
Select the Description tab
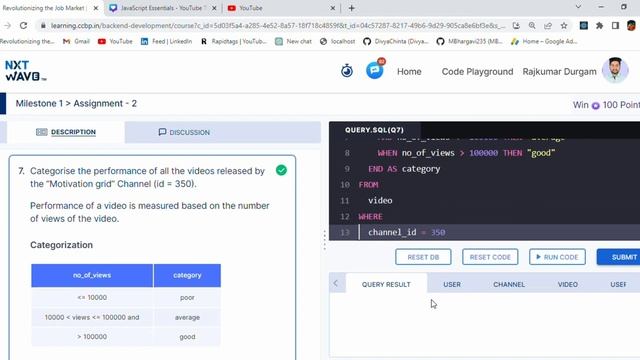coord(66,132)
